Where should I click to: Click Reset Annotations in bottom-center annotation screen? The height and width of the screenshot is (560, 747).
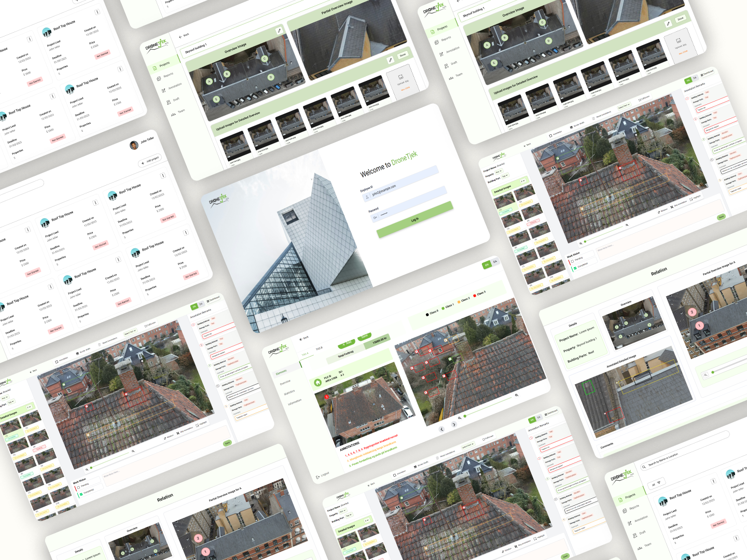[x=447, y=454]
